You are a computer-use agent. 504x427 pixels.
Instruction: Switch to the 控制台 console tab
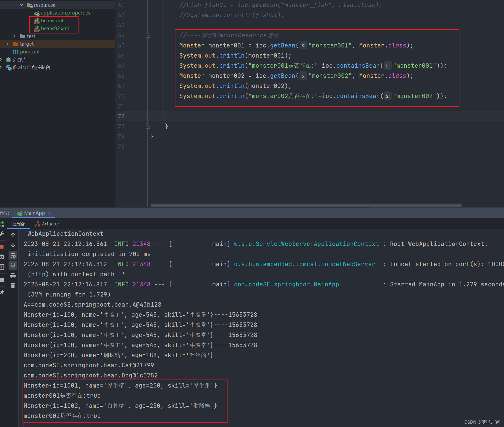(18, 224)
